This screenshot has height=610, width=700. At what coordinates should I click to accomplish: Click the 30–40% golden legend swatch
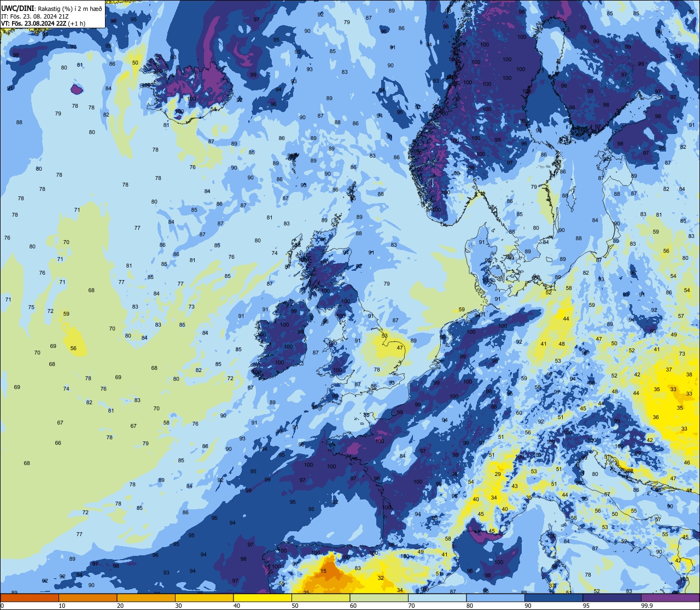coord(204,597)
